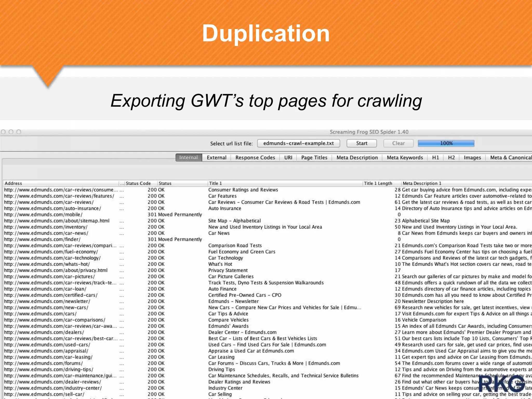The height and width of the screenshot is (399, 532).
Task: Click the Clear button
Action: pyautogui.click(x=398, y=143)
